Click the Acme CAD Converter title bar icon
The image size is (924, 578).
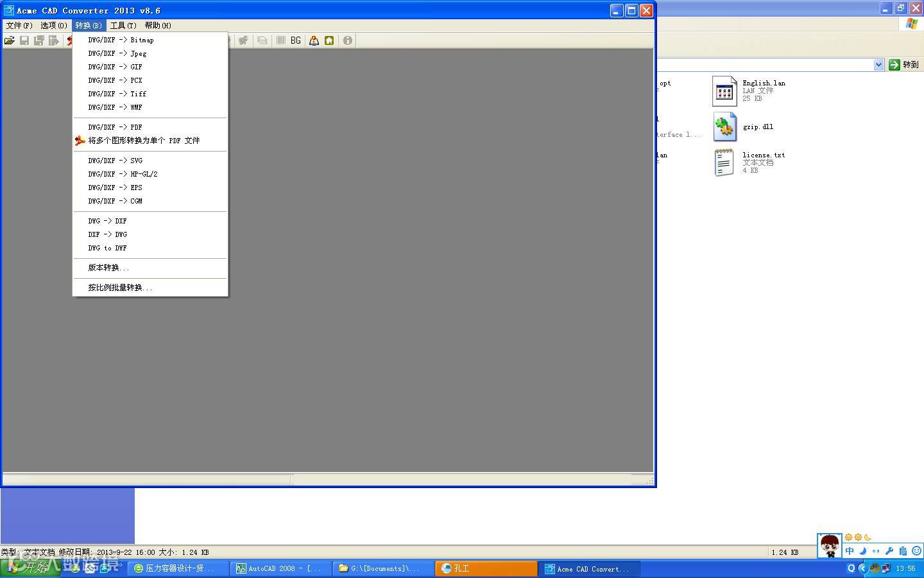tap(8, 10)
